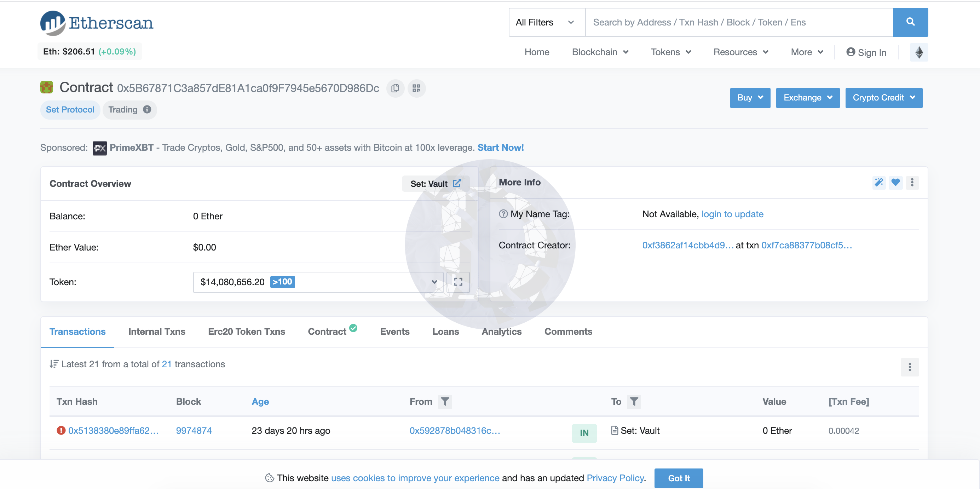Expand the Tokens menu
980x489 pixels.
click(x=671, y=52)
